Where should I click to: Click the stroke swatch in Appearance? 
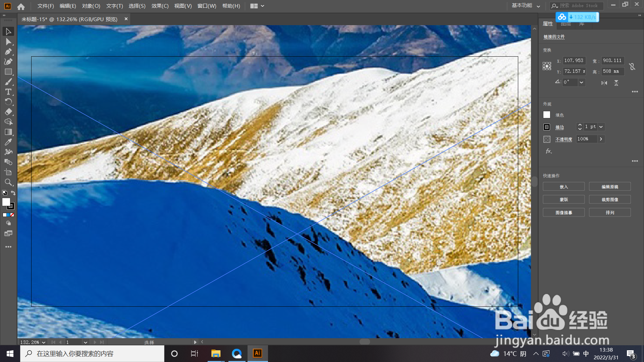547,127
